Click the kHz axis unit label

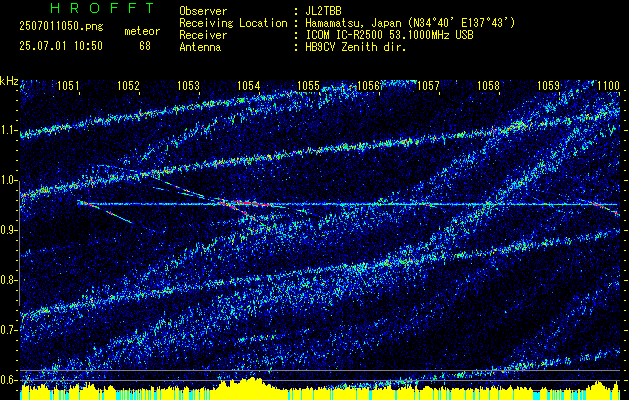coord(9,81)
